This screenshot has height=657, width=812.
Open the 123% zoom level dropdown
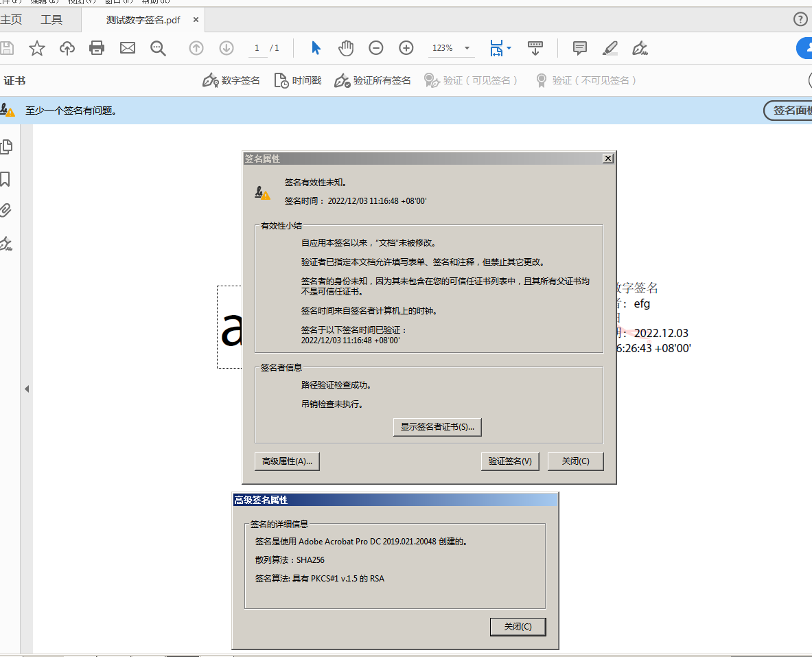[x=467, y=48]
